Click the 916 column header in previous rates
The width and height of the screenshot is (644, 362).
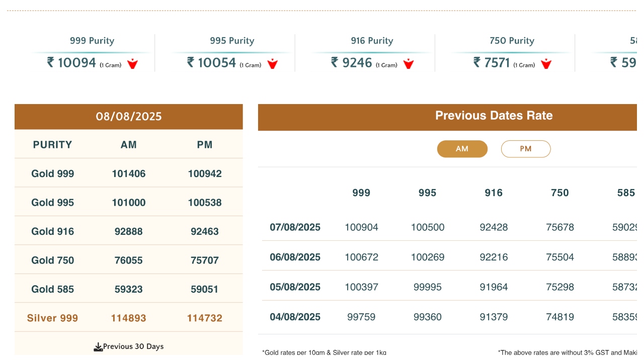pos(494,193)
